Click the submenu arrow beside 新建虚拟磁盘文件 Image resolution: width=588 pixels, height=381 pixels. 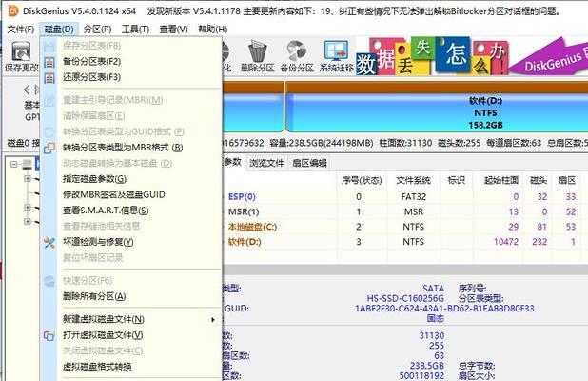213,320
